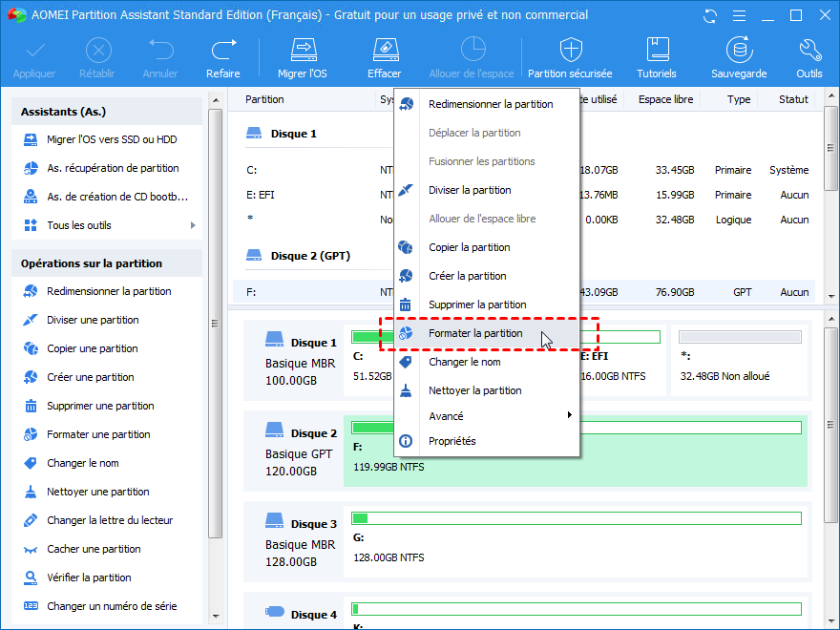Click the Espace libre column header
The width and height of the screenshot is (840, 630).
[665, 99]
